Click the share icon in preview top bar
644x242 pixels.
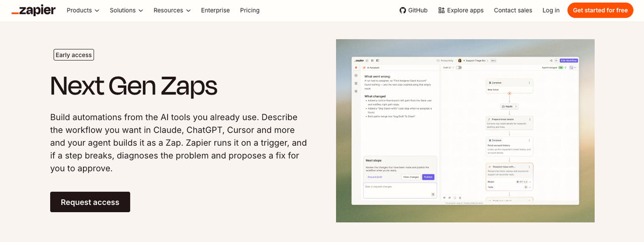click(x=551, y=60)
